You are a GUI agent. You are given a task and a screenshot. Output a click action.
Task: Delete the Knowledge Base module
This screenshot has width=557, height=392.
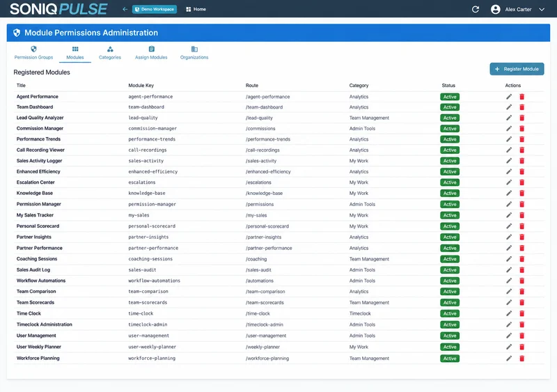click(x=521, y=193)
